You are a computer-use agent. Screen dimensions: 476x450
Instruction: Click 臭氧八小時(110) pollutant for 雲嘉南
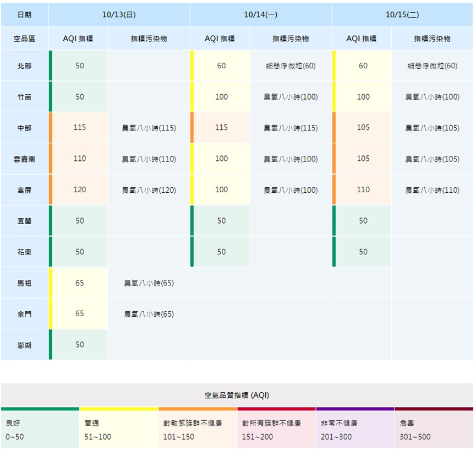tap(149, 159)
